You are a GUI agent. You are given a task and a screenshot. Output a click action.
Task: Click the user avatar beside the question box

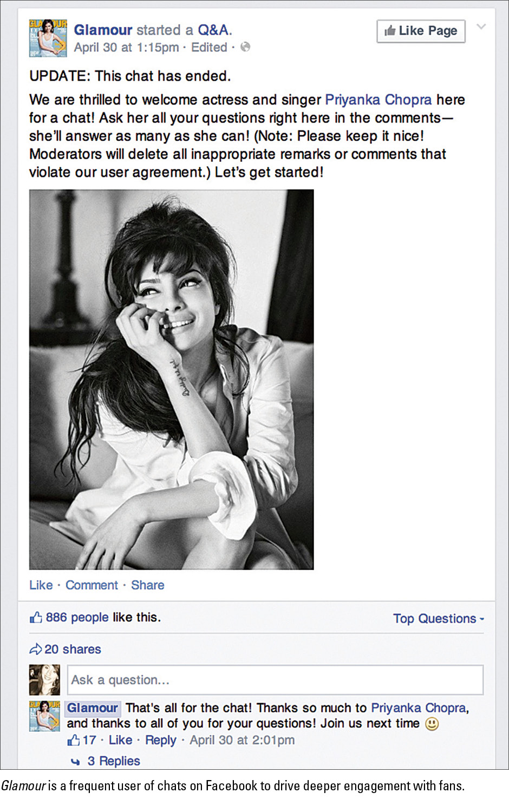coord(44,680)
